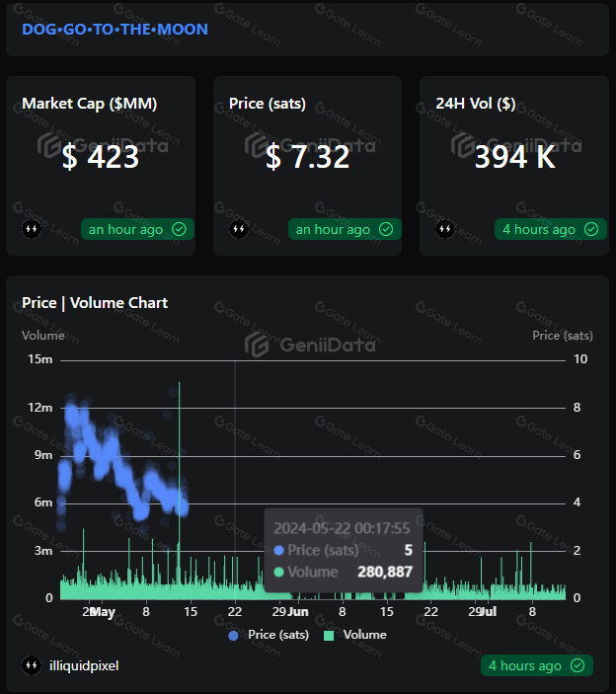Click check-circle icon in Price (sats) refresh badge
616x694 pixels.
point(386,229)
